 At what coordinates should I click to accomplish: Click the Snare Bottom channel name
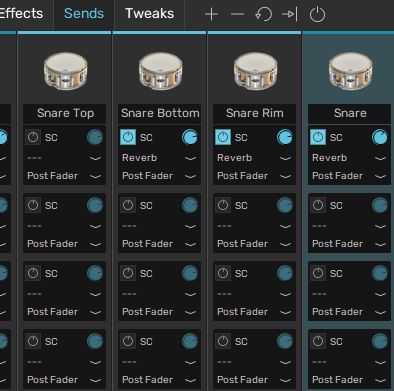point(160,113)
